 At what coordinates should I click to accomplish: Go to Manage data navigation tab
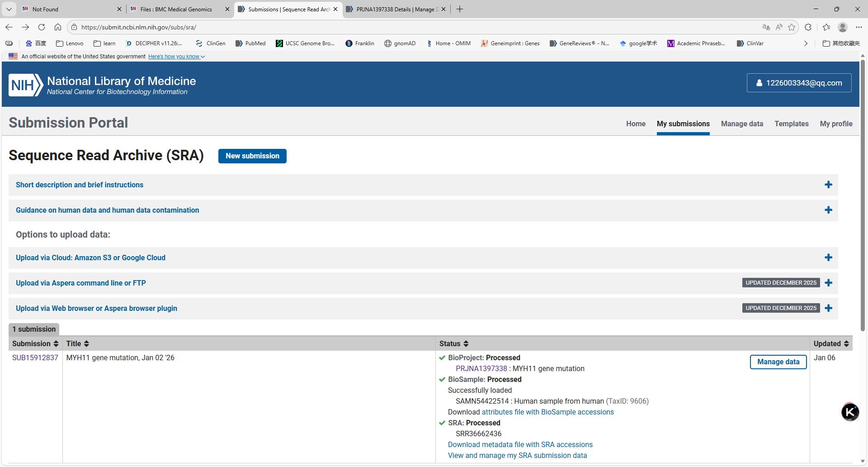[742, 124]
